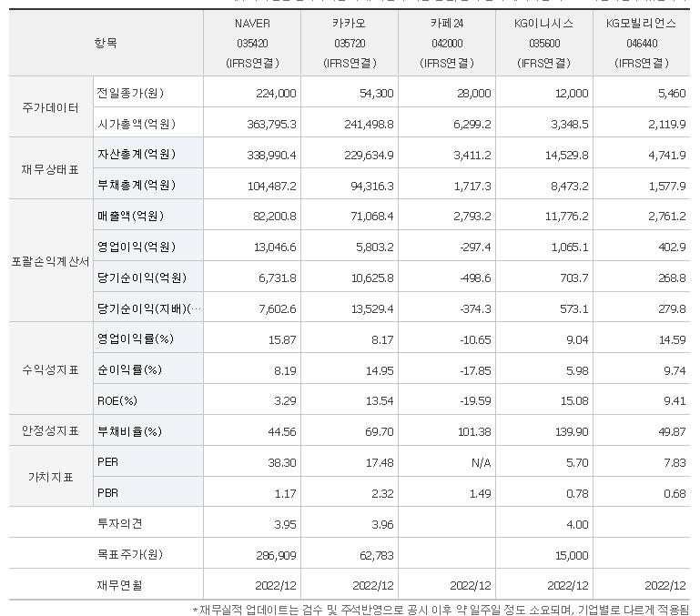Click 카페24 net margin -17.85
Image resolution: width=700 pixels, height=616 pixels.
(x=475, y=370)
